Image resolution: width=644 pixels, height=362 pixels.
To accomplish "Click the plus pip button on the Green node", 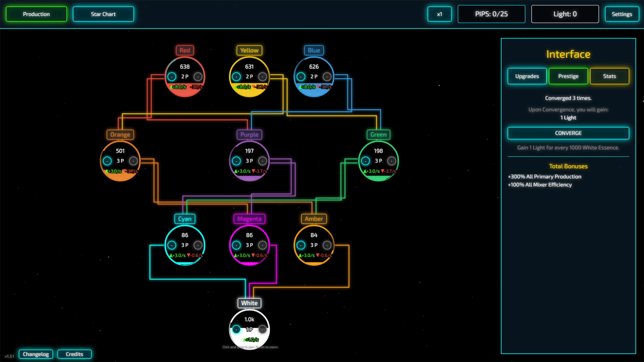I will pyautogui.click(x=391, y=161).
